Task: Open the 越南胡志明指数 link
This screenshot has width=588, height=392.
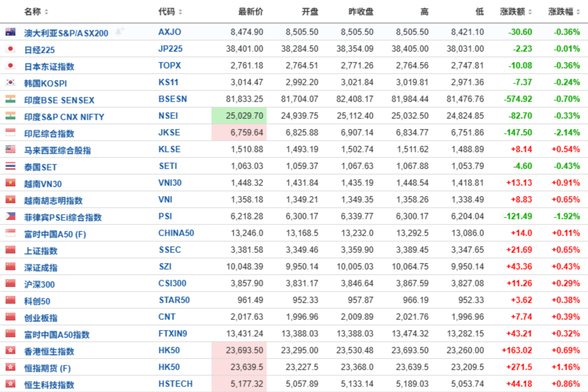Action: [x=53, y=201]
